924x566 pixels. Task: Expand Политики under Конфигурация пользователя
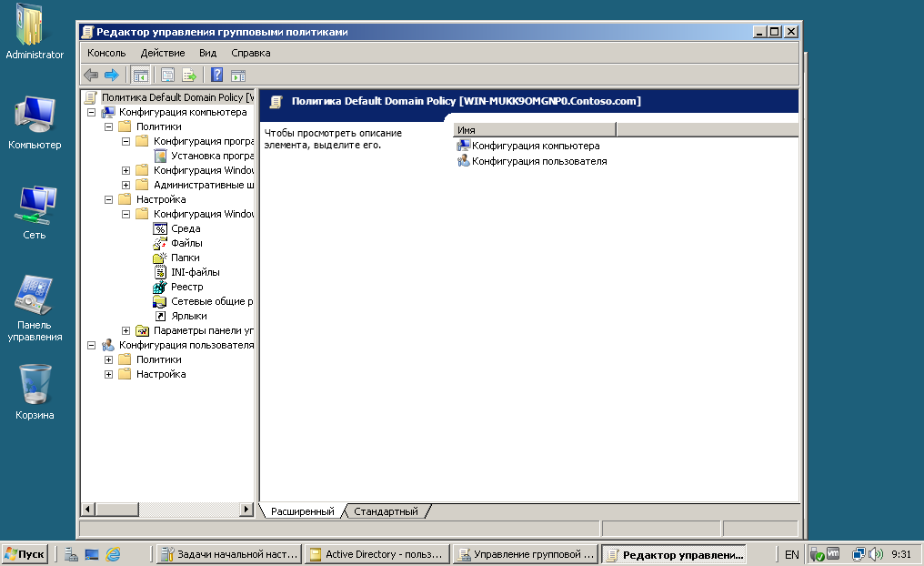point(108,359)
